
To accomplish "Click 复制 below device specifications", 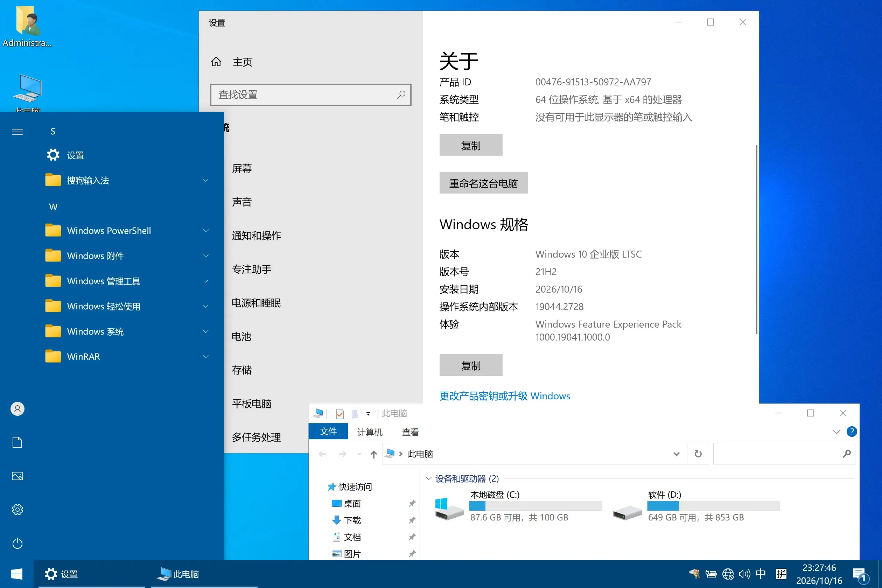I will pyautogui.click(x=471, y=145).
